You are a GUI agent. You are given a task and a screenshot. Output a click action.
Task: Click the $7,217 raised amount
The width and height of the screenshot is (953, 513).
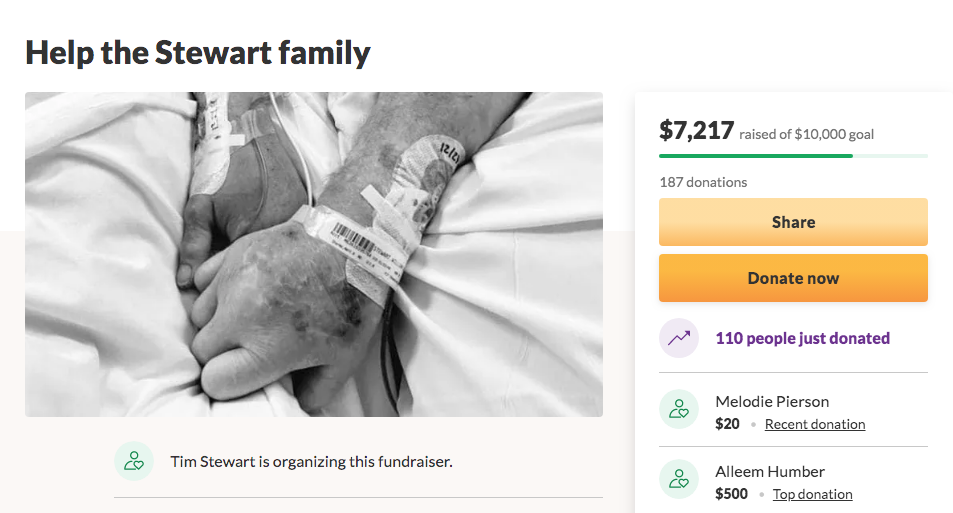tap(697, 130)
